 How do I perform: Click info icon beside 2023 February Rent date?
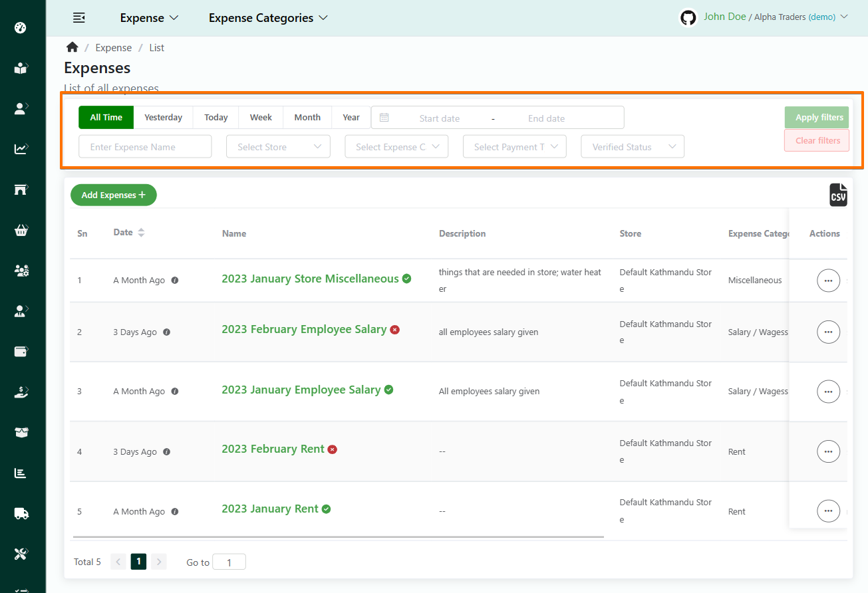click(167, 451)
